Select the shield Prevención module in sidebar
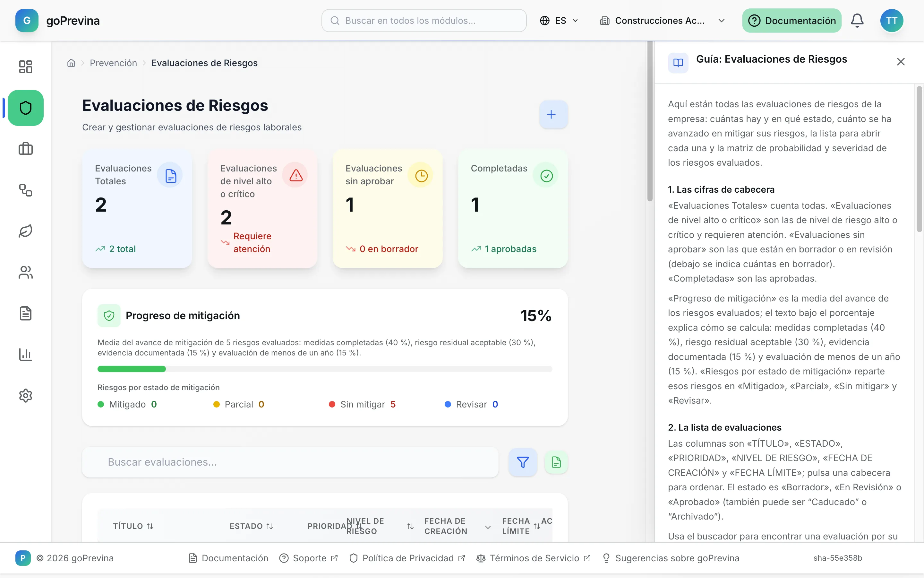Image resolution: width=924 pixels, height=578 pixels. click(26, 108)
